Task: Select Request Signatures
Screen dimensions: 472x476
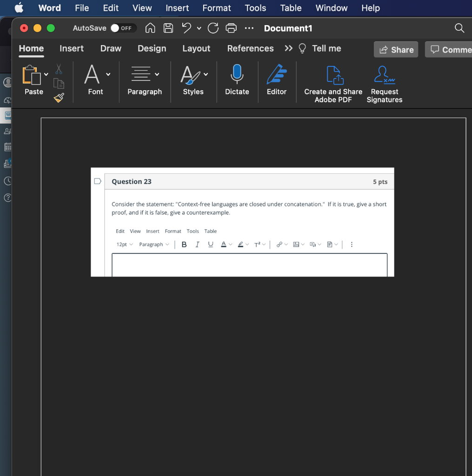Action: (x=384, y=84)
